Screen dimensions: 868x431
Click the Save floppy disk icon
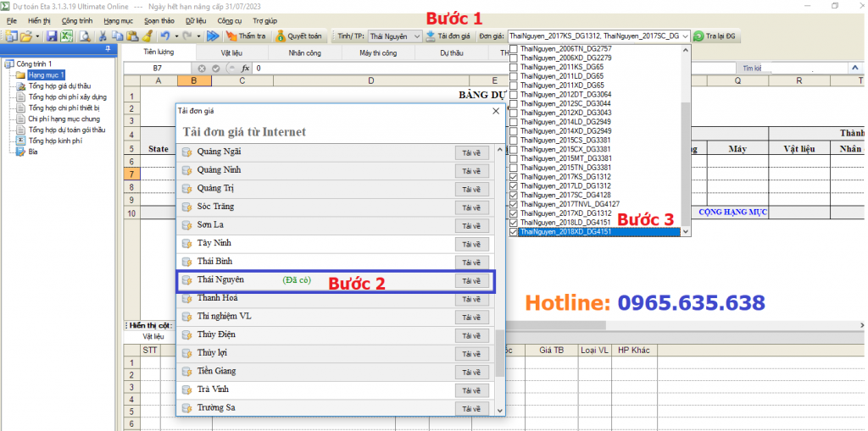(x=51, y=36)
